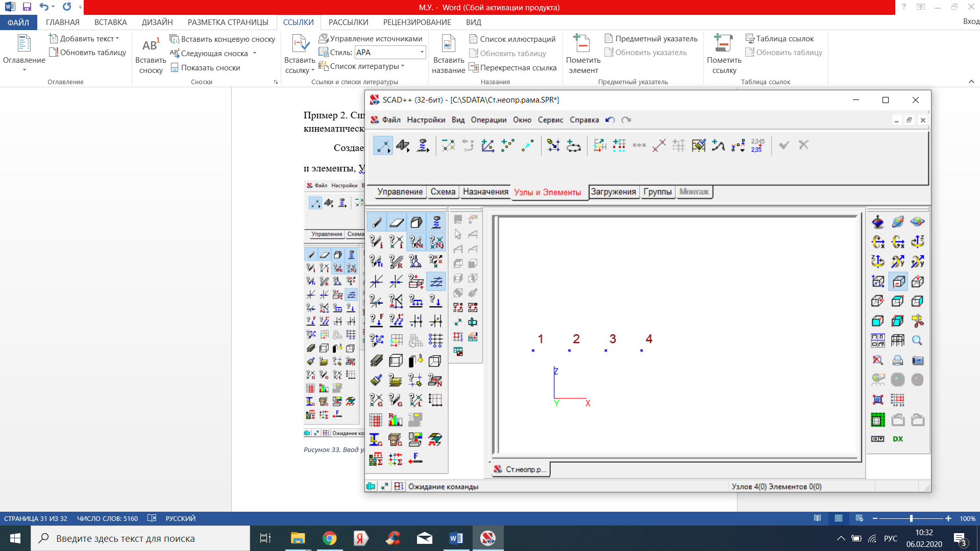Switch to the Загружения tab in SCAD
The image size is (980, 551).
pos(613,192)
